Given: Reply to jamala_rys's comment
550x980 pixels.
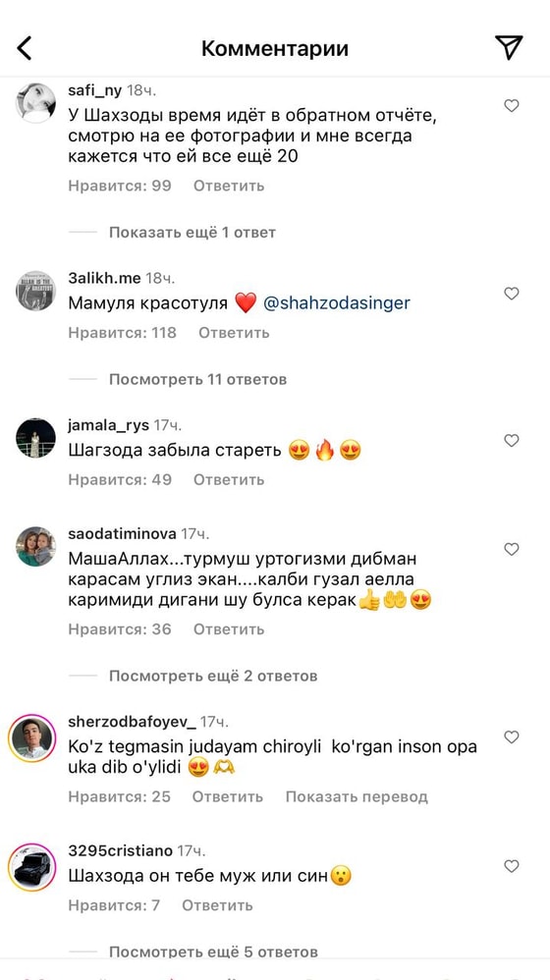Looking at the screenshot, I should (x=229, y=479).
